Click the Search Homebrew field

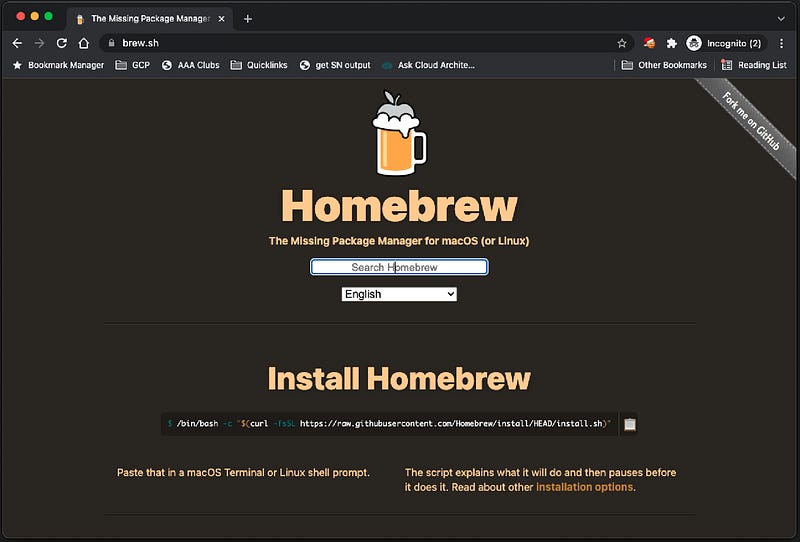tap(399, 267)
